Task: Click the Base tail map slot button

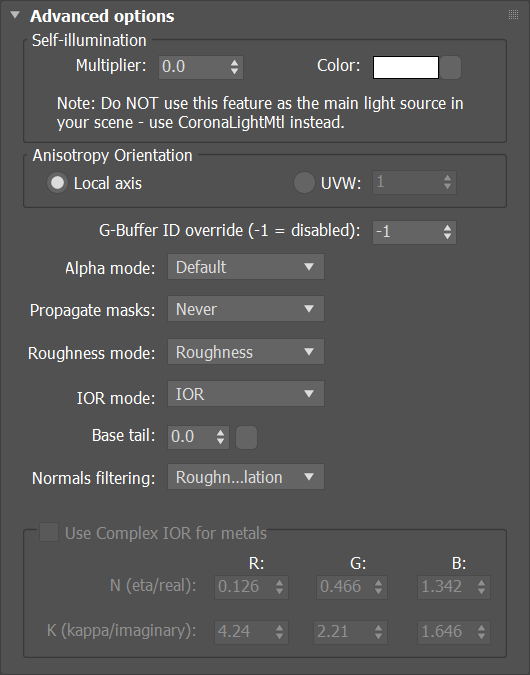Action: [x=247, y=437]
